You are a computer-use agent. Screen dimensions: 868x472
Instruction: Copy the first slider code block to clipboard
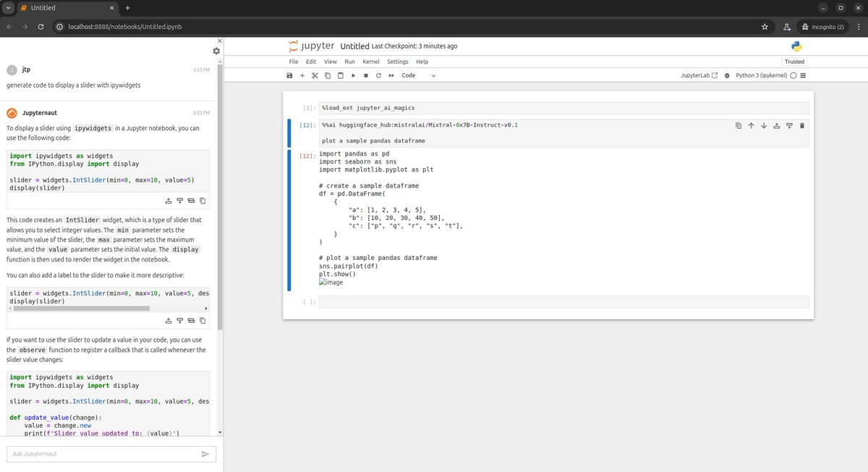(x=203, y=201)
